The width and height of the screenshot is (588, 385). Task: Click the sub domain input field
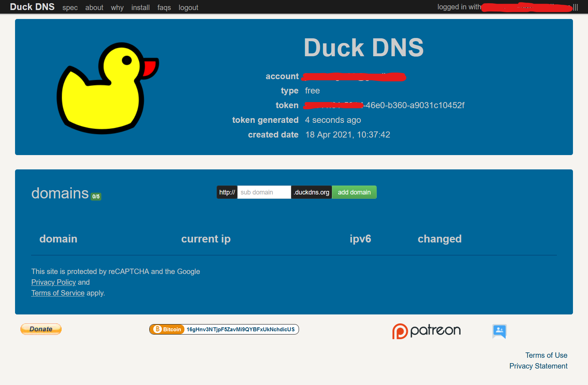coord(264,192)
